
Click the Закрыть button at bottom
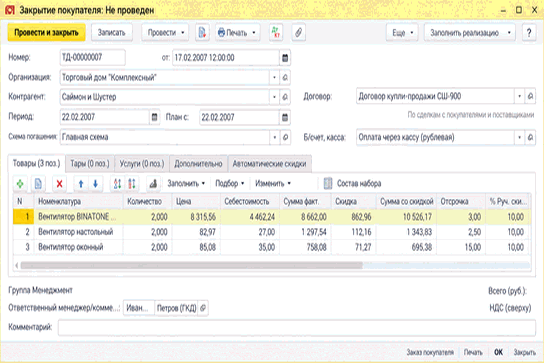tap(525, 352)
